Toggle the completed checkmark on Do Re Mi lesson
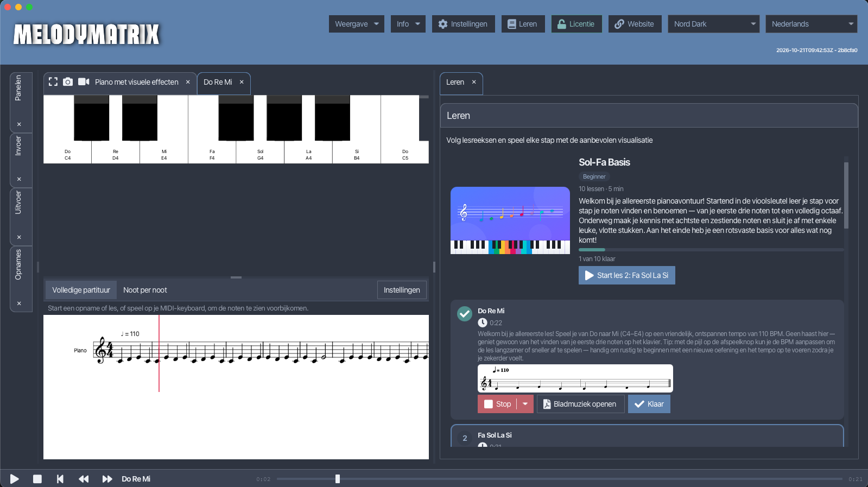This screenshot has height=487, width=868. (465, 314)
